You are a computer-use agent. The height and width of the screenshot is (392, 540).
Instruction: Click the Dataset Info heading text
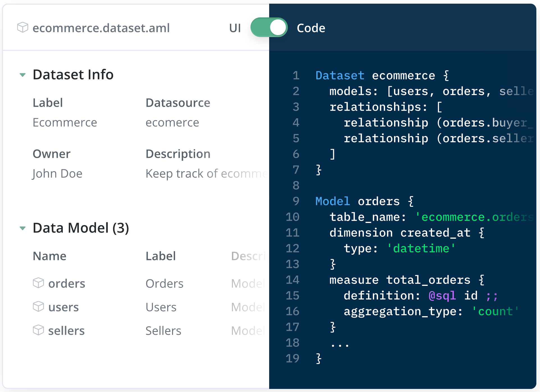click(x=73, y=75)
